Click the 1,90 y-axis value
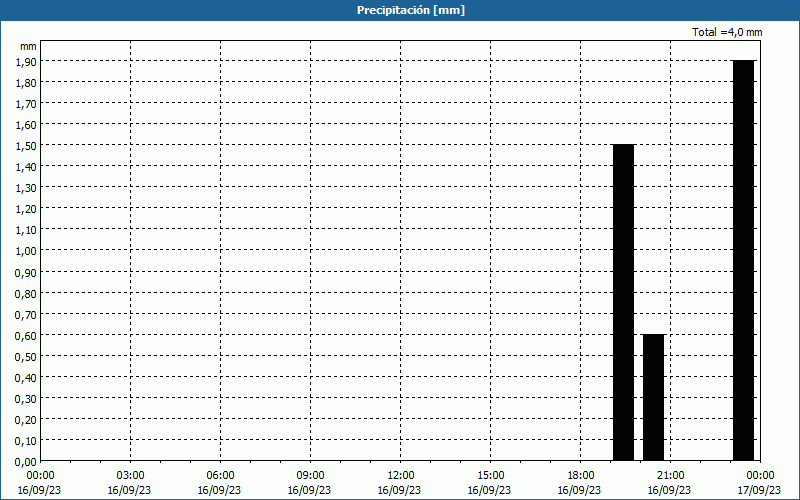The image size is (800, 500). [x=26, y=61]
